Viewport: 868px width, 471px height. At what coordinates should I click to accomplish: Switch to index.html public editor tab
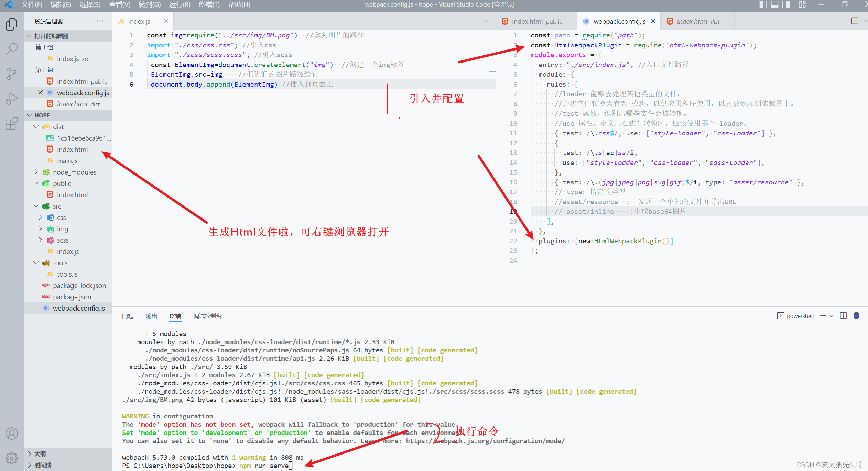point(536,21)
